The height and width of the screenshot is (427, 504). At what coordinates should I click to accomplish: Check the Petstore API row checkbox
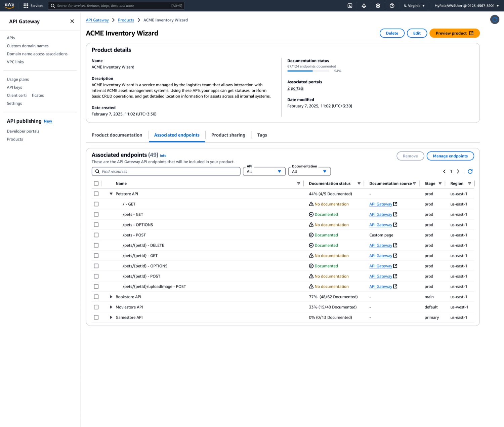(96, 194)
